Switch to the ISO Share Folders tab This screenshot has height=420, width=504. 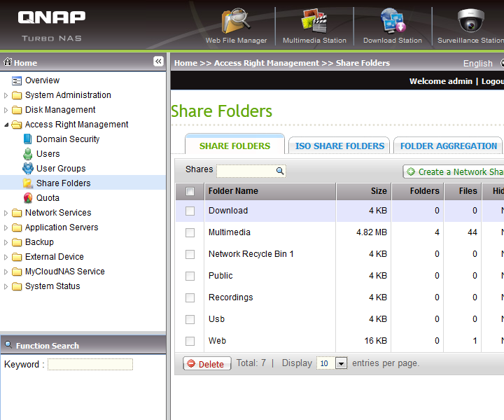click(339, 146)
